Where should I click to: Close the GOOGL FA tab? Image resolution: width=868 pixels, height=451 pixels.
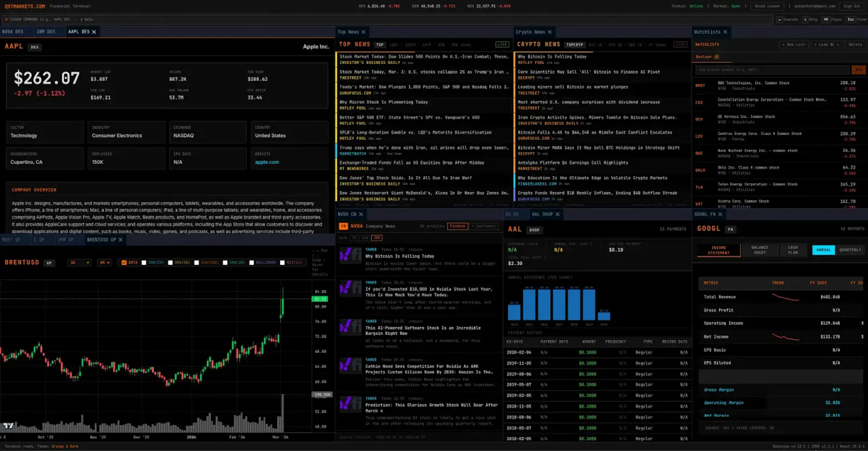click(x=720, y=214)
